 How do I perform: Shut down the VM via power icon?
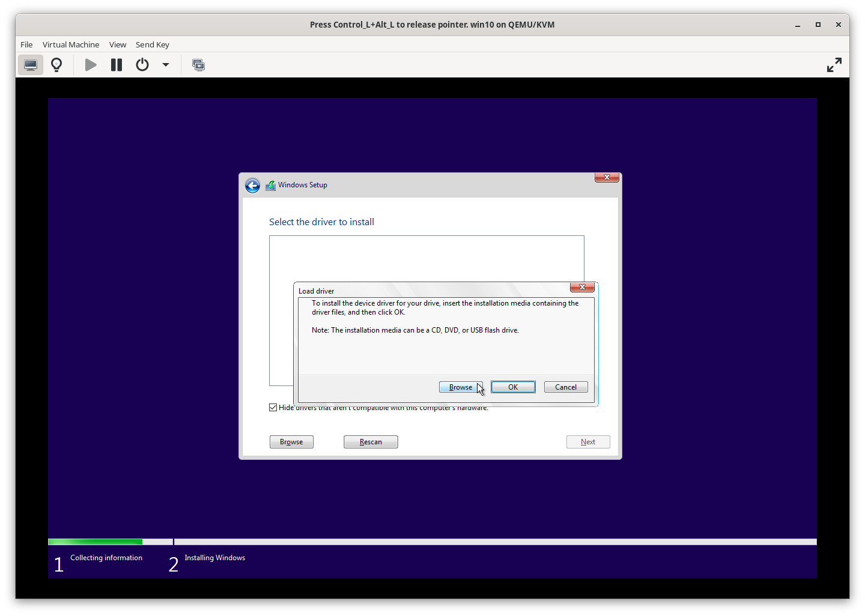pyautogui.click(x=142, y=65)
